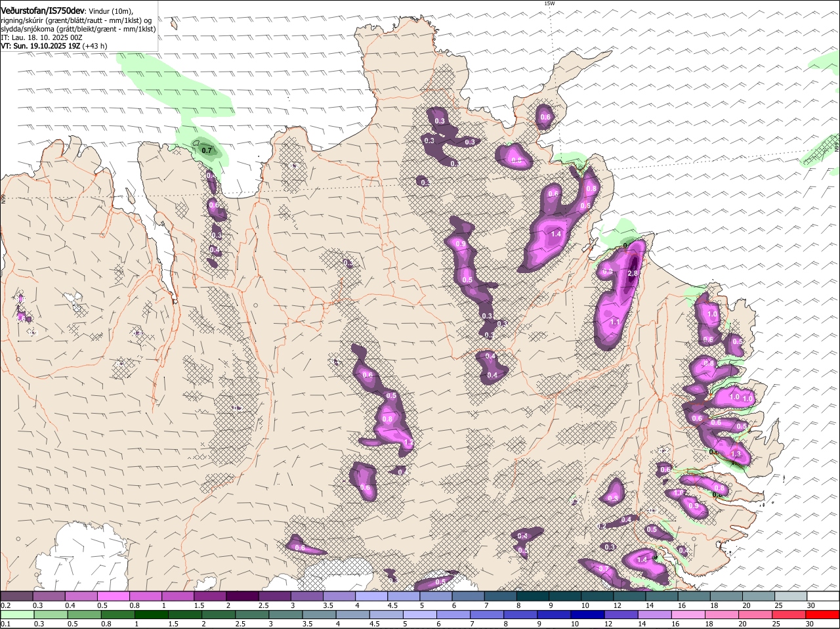Viewport: 840px width, 629px height.
Task: Pick the 14 violet swatch in the lower rain scale
Action: tap(656, 615)
